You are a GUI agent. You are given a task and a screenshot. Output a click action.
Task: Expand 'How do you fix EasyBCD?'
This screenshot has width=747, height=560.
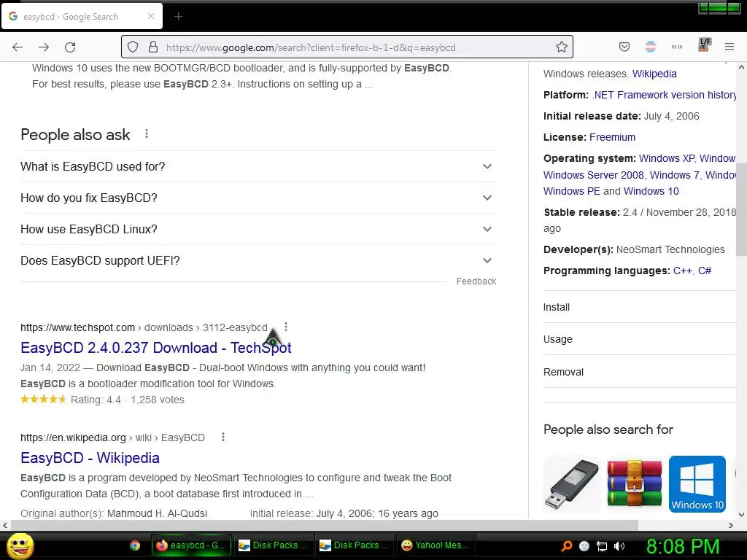point(258,198)
